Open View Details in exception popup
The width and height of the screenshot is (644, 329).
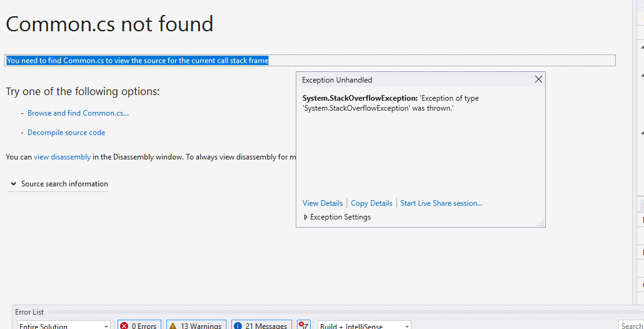(323, 203)
